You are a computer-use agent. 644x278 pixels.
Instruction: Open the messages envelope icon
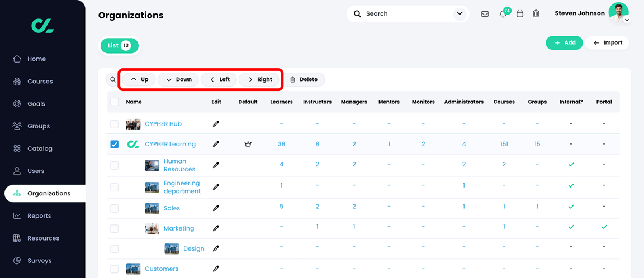pos(485,14)
